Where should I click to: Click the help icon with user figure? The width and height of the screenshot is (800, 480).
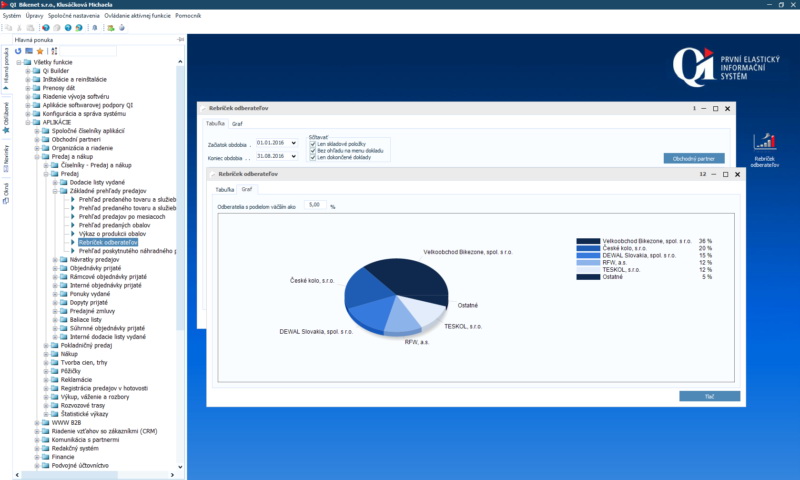coord(79,28)
